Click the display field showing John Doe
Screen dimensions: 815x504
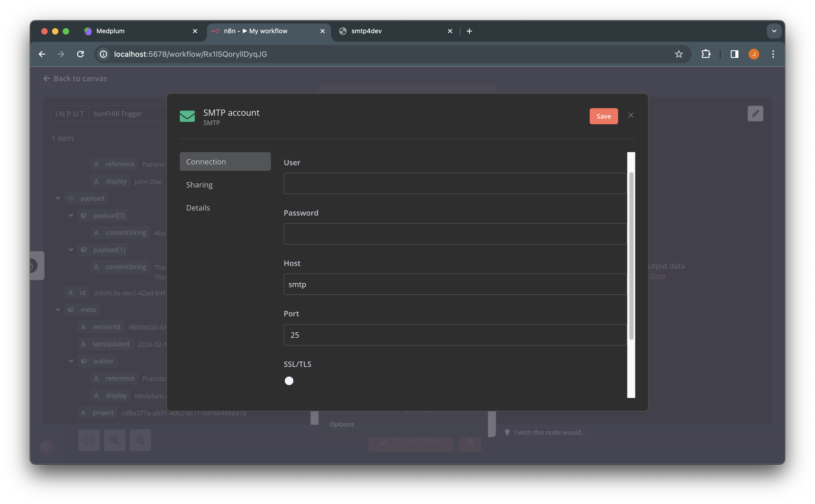point(110,181)
